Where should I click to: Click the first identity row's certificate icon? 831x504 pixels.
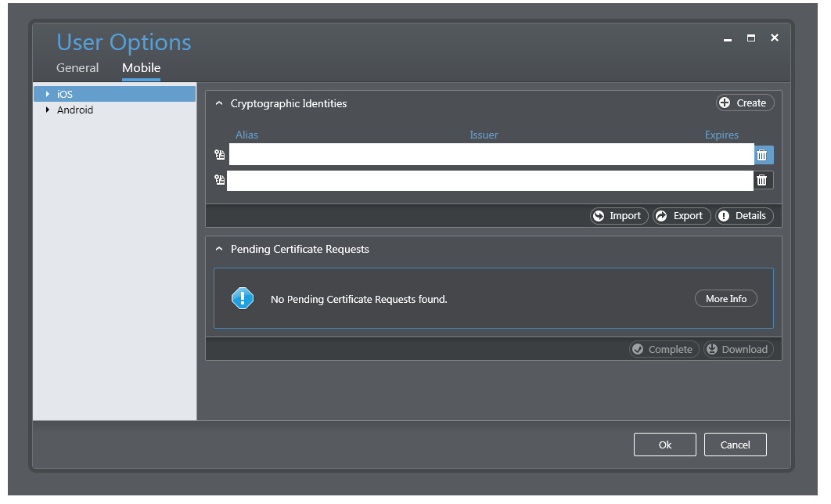pos(219,155)
